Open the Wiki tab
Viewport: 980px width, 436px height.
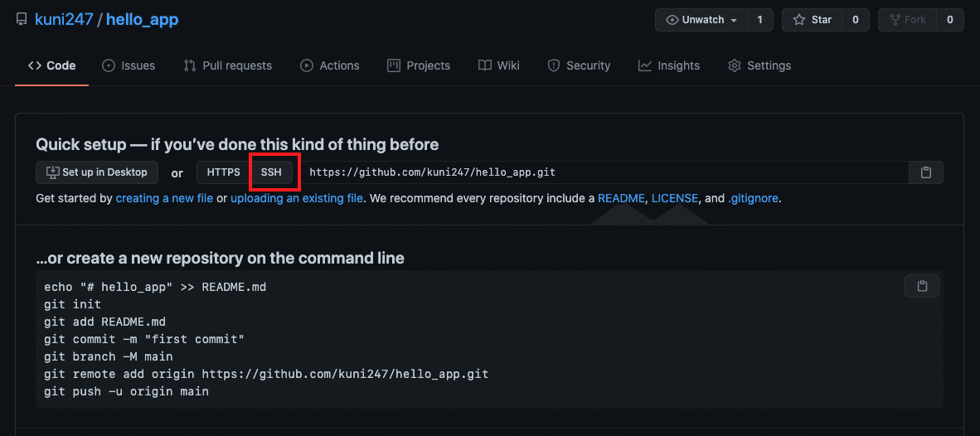pyautogui.click(x=499, y=65)
